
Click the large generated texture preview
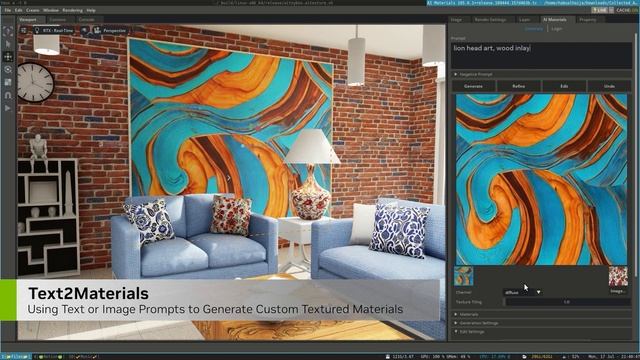[x=541, y=180]
